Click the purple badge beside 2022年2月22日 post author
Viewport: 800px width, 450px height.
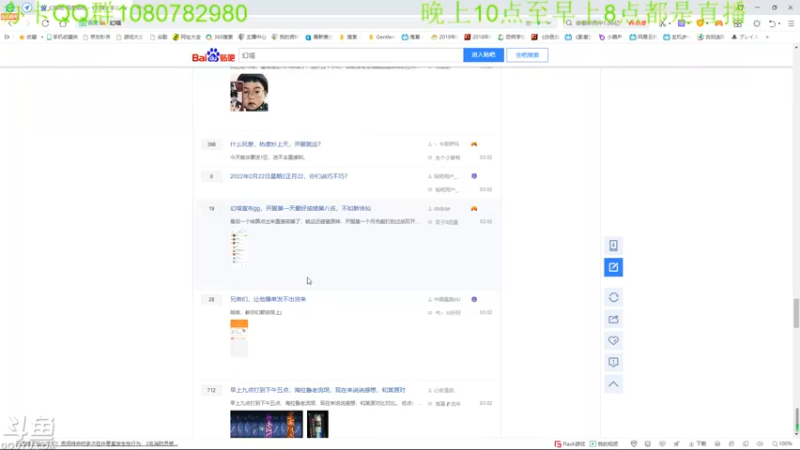click(x=474, y=176)
